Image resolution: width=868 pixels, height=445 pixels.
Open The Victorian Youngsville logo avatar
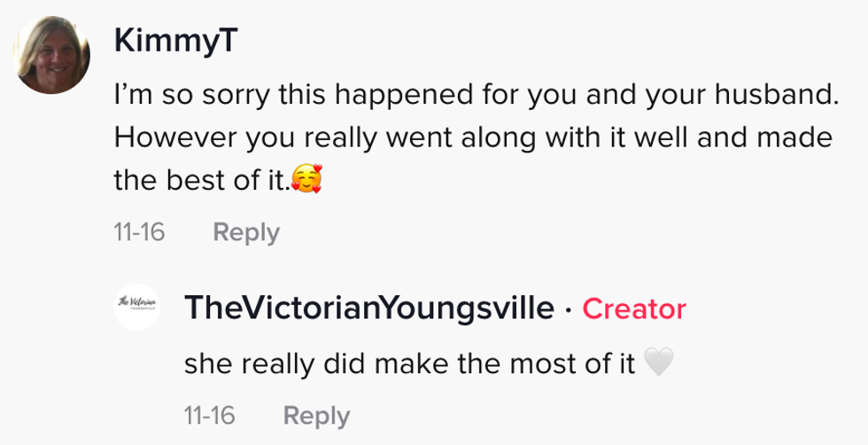[137, 308]
